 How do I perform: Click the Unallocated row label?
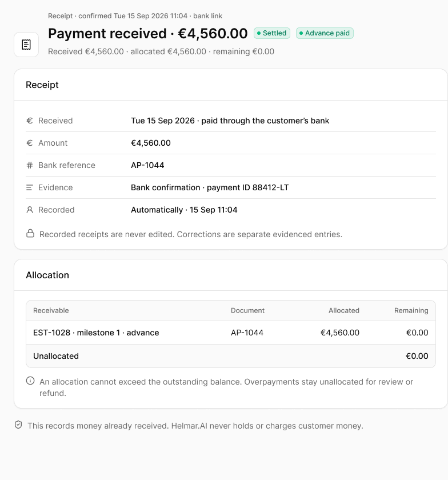pos(56,357)
